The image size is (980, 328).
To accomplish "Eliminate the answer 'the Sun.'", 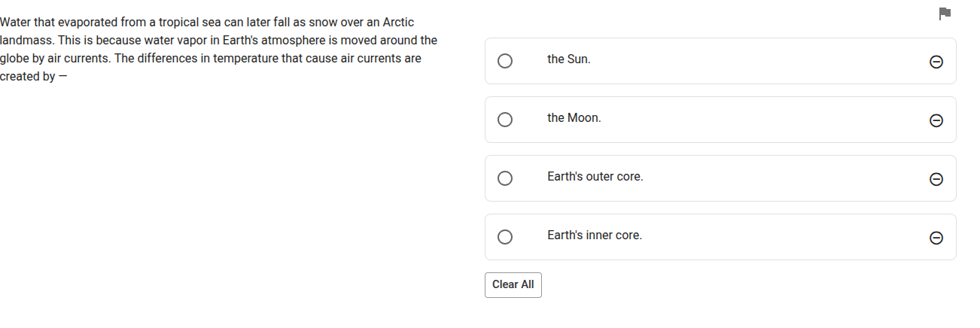I will 936,62.
